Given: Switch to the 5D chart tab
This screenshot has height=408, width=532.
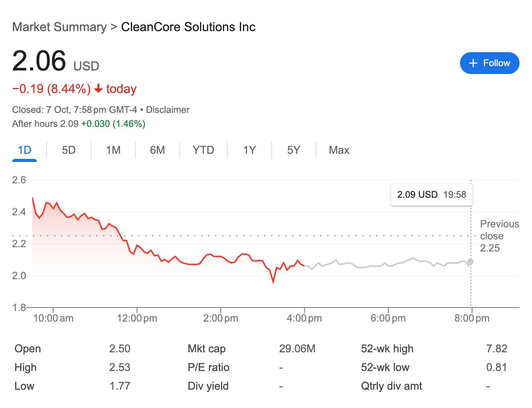Looking at the screenshot, I should tap(68, 150).
